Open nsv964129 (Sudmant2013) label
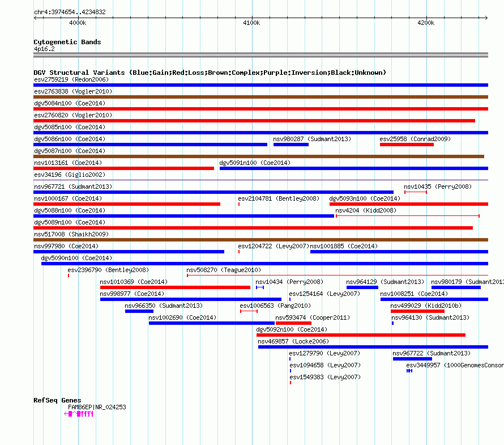The width and height of the screenshot is (504, 445). pyautogui.click(x=385, y=282)
